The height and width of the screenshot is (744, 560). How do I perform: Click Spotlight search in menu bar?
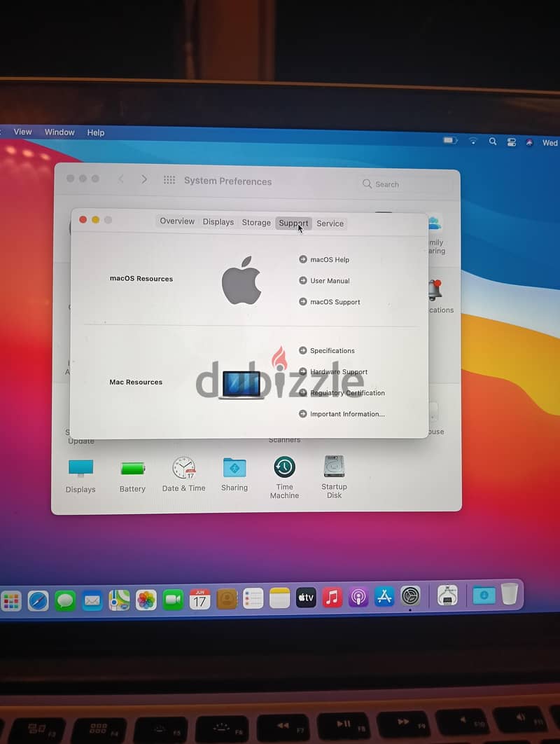coord(493,142)
